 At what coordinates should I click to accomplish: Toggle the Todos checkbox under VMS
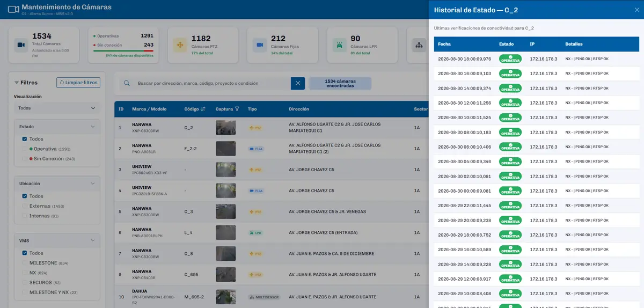25,253
